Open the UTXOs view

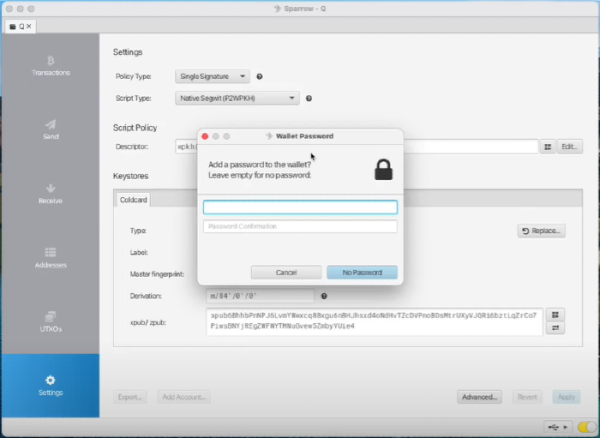tap(50, 320)
